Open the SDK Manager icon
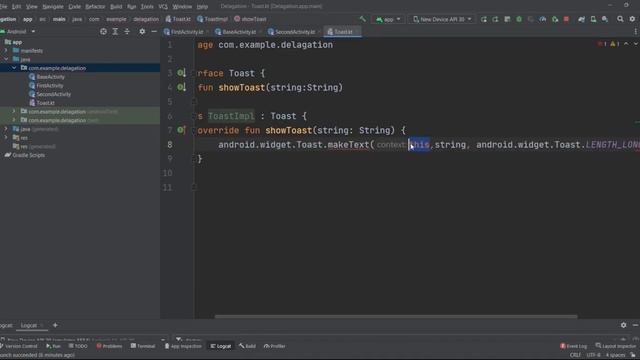This screenshot has width=640, height=360. coord(605,19)
